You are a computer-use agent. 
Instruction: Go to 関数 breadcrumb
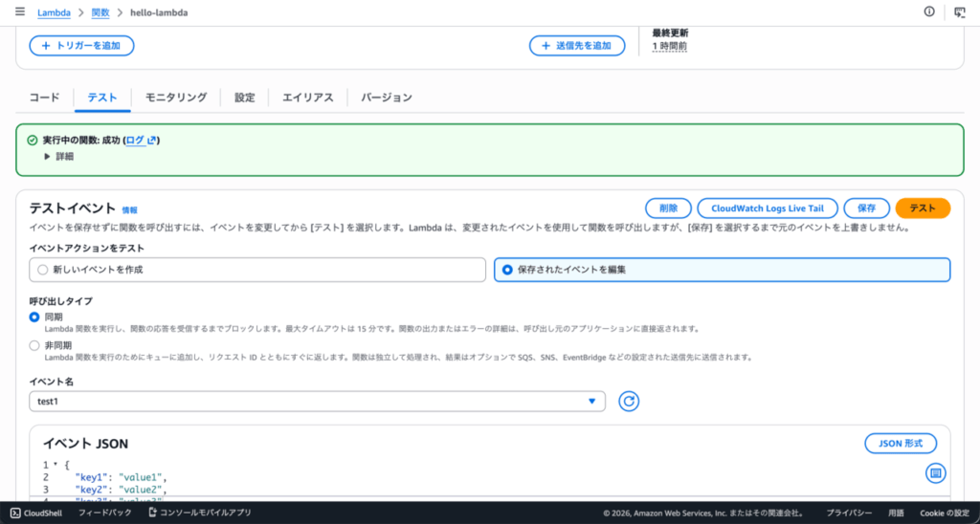[100, 12]
